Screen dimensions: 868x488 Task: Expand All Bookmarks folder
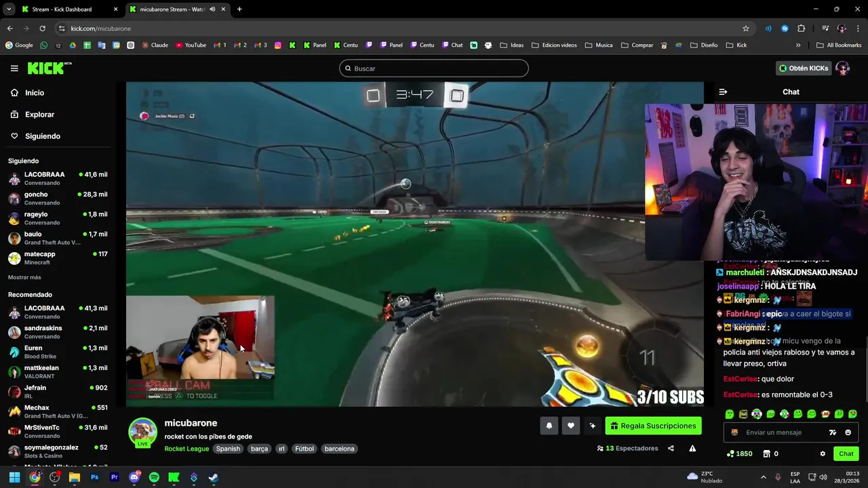(x=839, y=45)
